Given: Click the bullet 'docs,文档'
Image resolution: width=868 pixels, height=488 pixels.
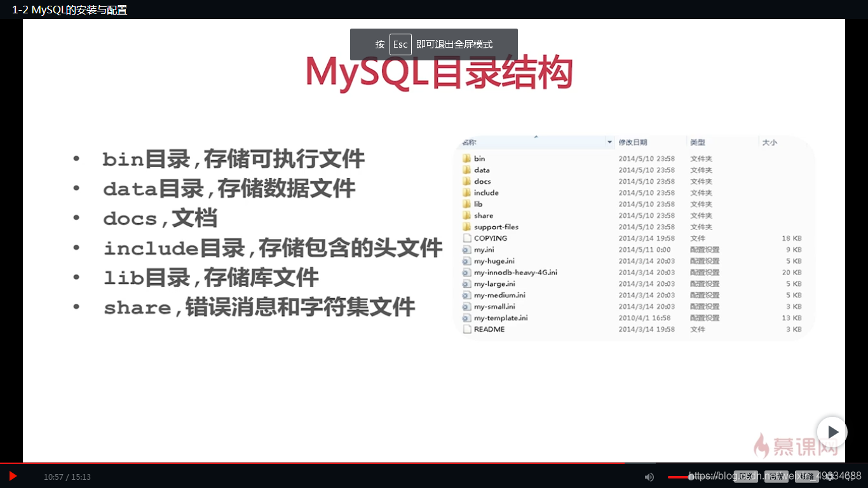Looking at the screenshot, I should (x=160, y=219).
